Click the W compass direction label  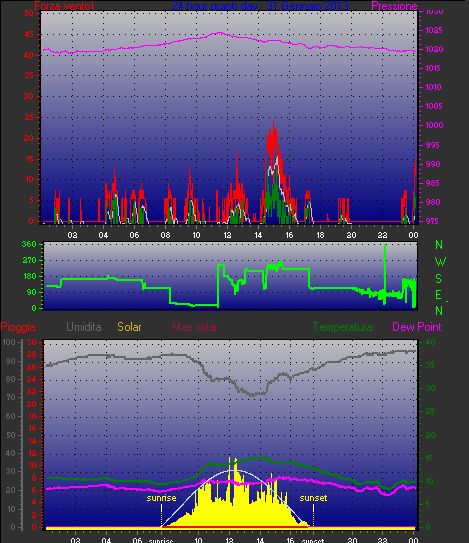pos(440,262)
